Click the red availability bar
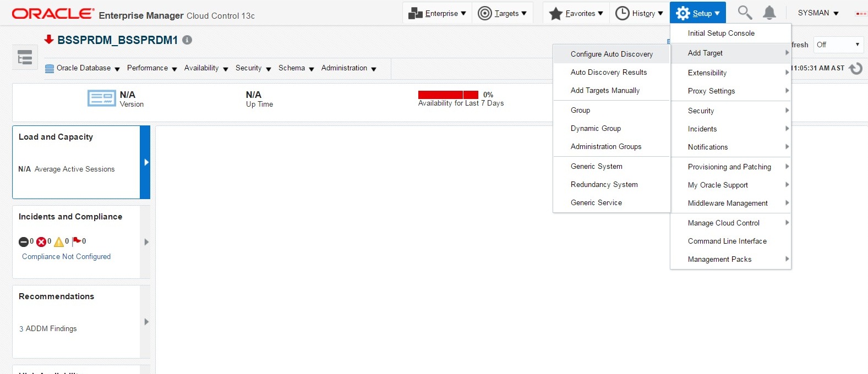Image resolution: width=868 pixels, height=374 pixels. (x=448, y=95)
